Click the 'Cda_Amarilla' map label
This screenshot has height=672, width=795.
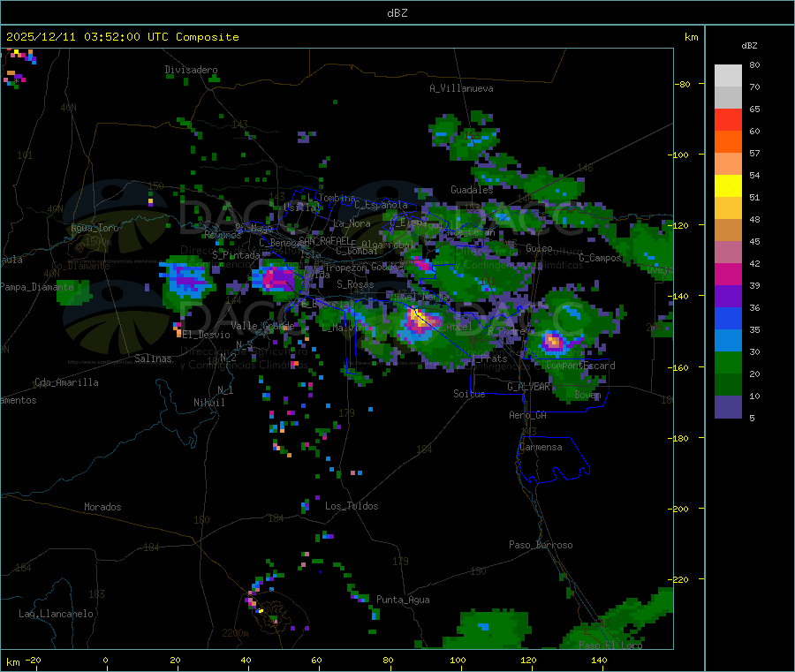(66, 382)
